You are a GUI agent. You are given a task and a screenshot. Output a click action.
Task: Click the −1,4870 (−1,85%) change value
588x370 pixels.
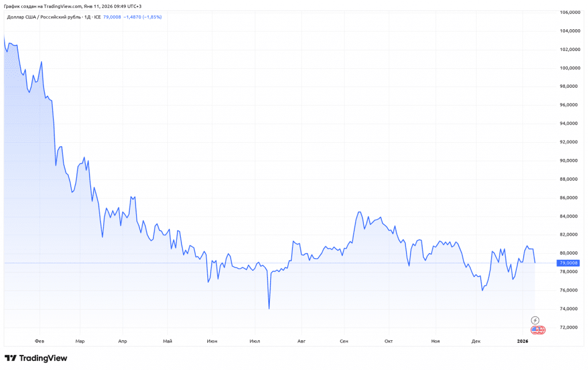pos(143,17)
